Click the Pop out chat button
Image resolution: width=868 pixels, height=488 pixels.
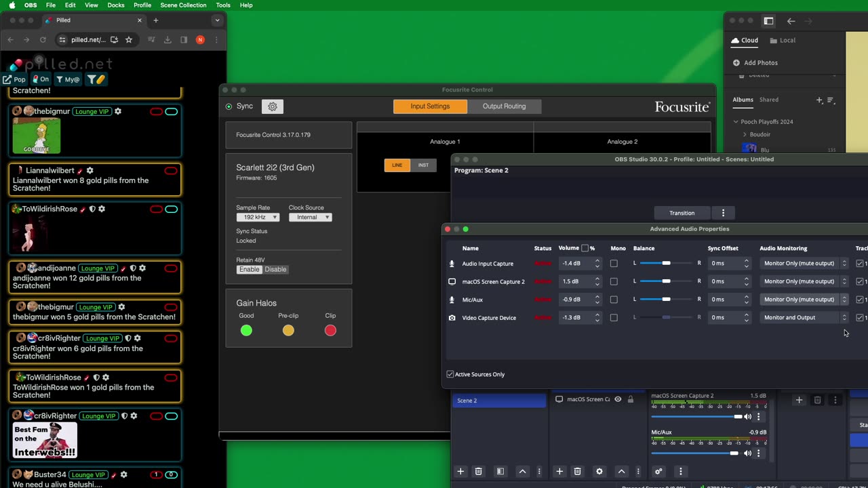pos(15,79)
